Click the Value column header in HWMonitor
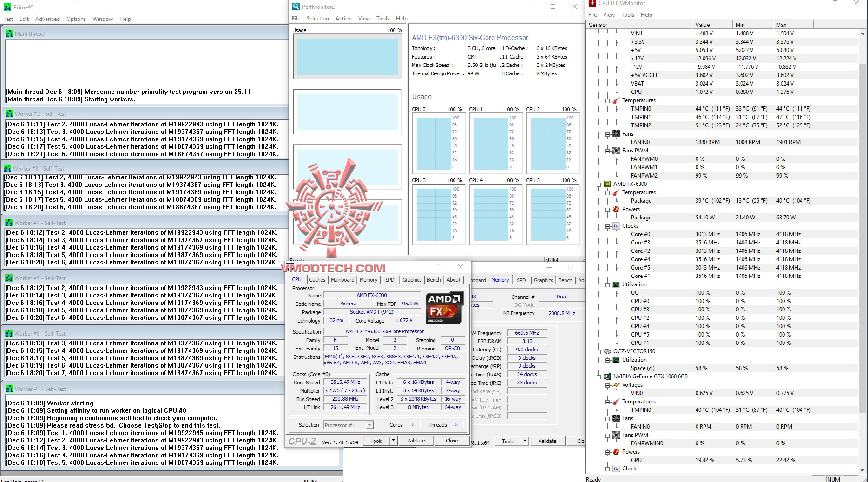Viewport: 868px width, 482px height. pyautogui.click(x=712, y=25)
